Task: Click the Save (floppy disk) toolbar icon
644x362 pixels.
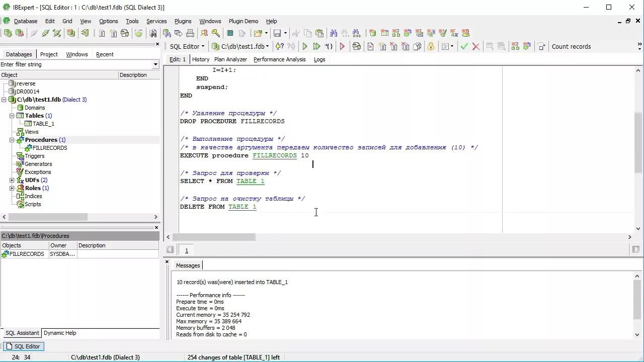Action: 277,33
